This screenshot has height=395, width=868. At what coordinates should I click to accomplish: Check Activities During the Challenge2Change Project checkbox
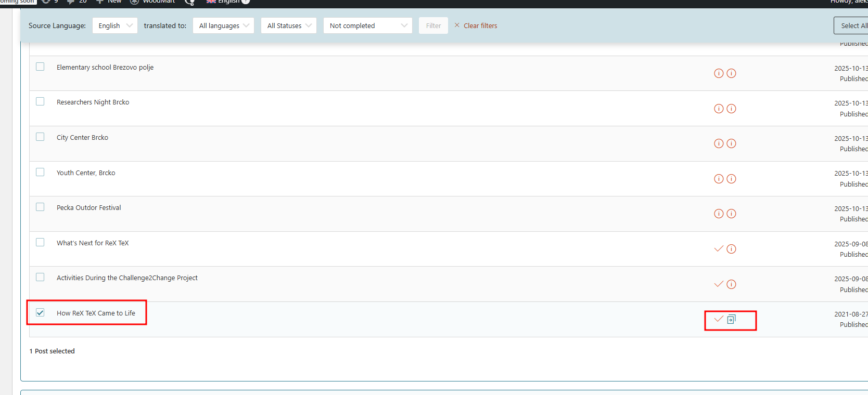coord(40,277)
